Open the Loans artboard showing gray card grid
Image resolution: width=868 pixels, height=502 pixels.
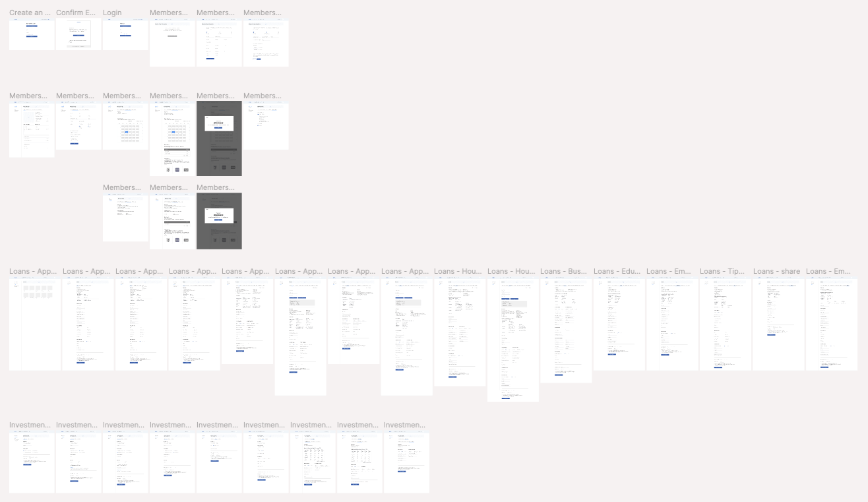[x=35, y=324]
